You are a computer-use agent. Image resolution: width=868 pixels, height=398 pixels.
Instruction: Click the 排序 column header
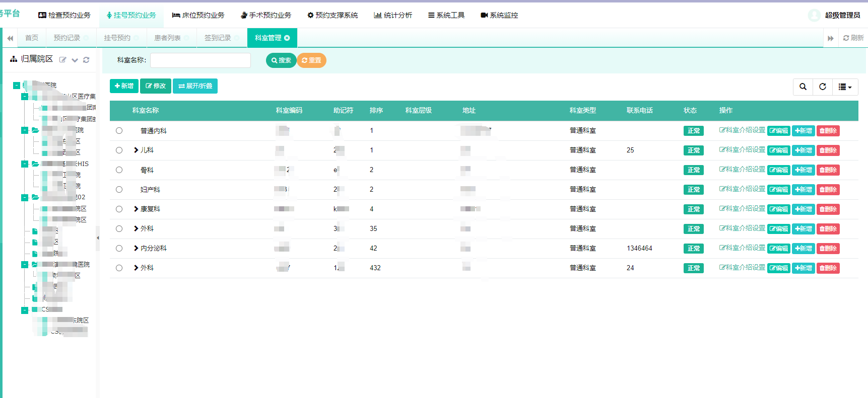[376, 111]
